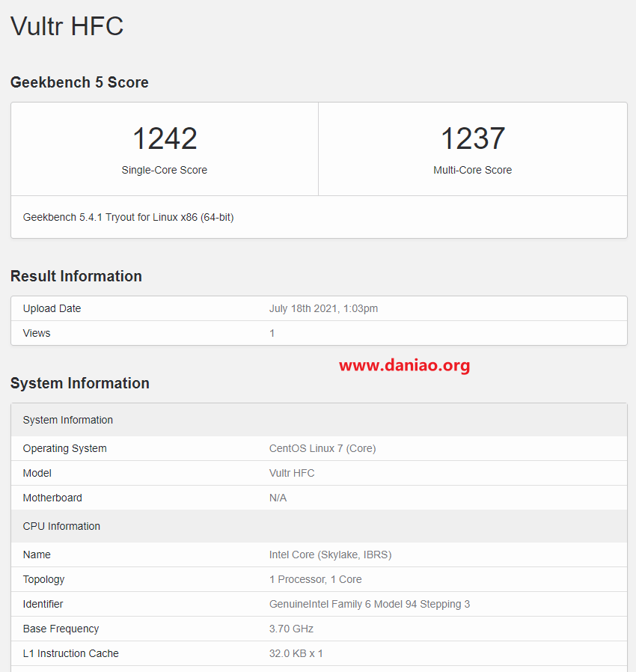
Task: Click the Views count value '1'
Action: 272,333
